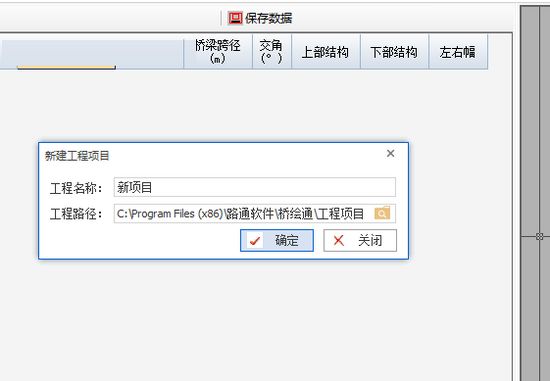The height and width of the screenshot is (381, 550).
Task: Confirm the dialog with the 确定 button
Action: [277, 240]
